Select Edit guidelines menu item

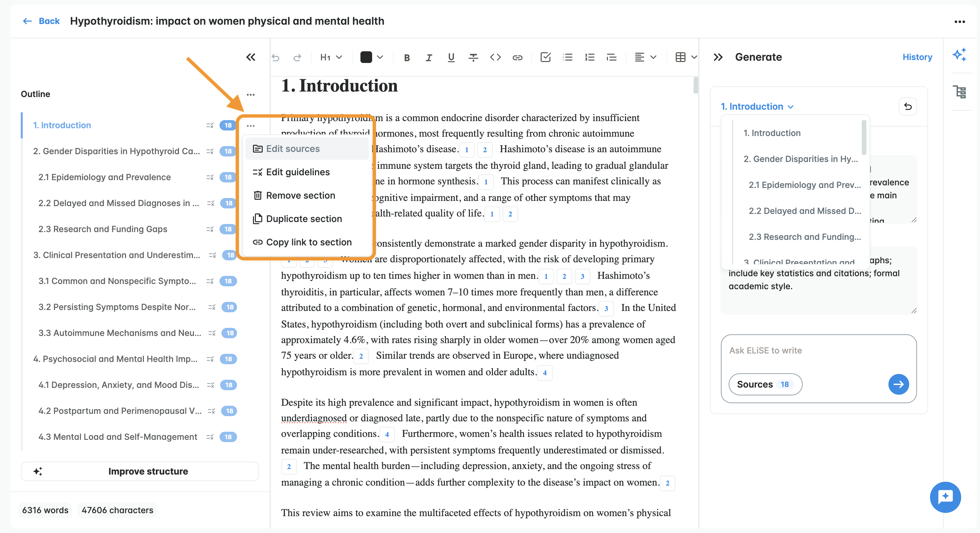point(307,172)
